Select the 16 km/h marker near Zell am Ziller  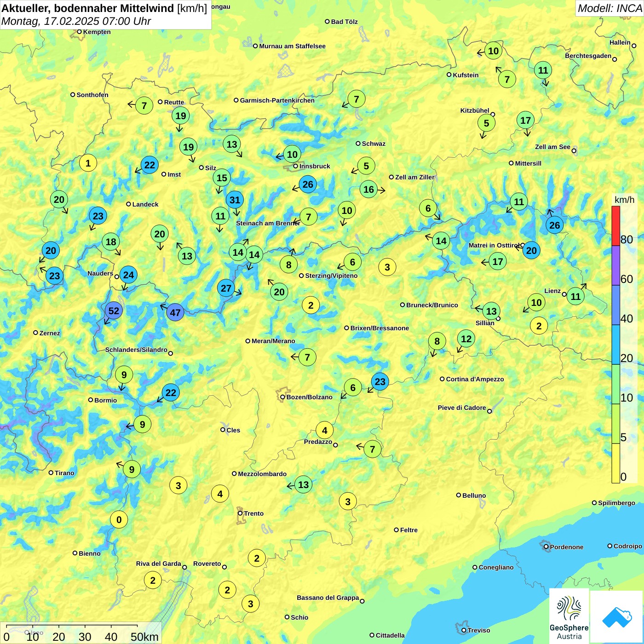[x=369, y=189]
